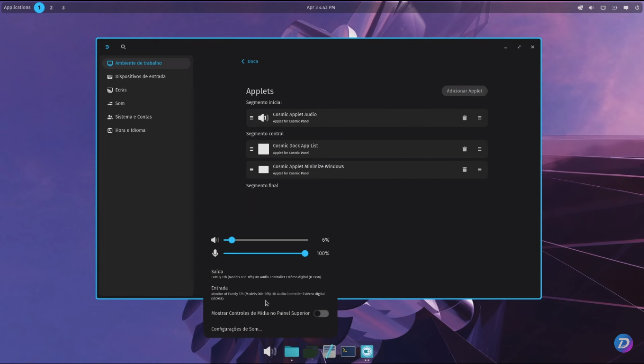
Task: Open Configurações de Som link
Action: [x=236, y=329]
